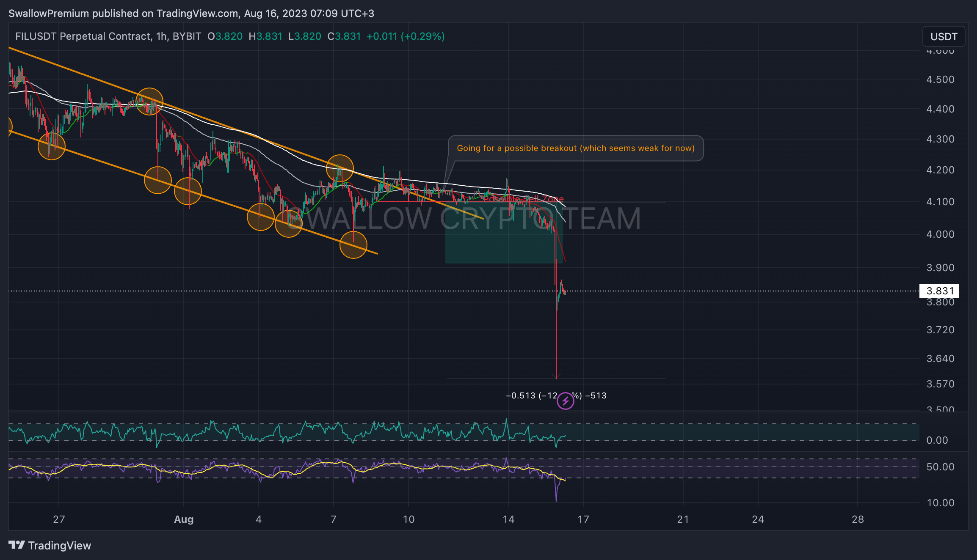Click the H3.831 high price value
Image resolution: width=977 pixels, height=560 pixels.
265,36
